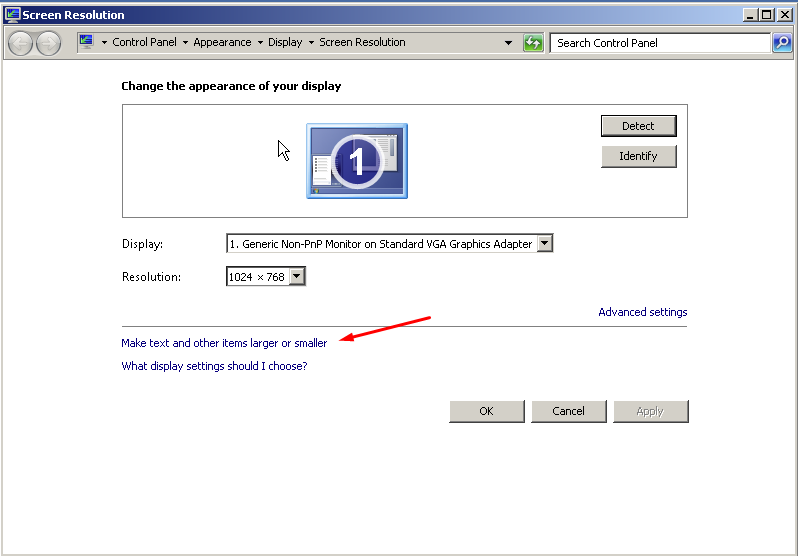Viewport: 798px width, 556px height.
Task: Open 'What display settings should I choose?' help
Action: [214, 366]
